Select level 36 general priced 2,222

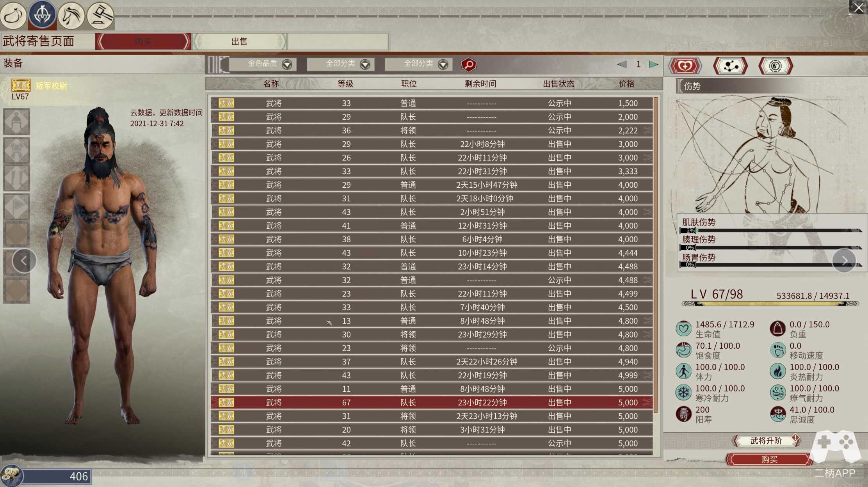click(x=432, y=130)
